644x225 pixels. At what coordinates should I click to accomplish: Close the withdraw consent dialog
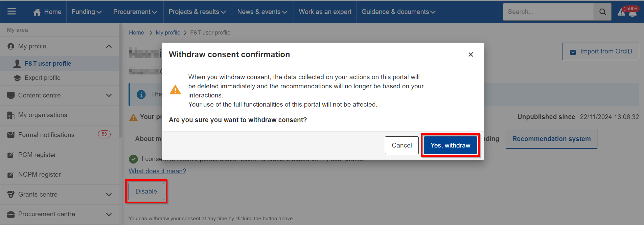[x=470, y=54]
